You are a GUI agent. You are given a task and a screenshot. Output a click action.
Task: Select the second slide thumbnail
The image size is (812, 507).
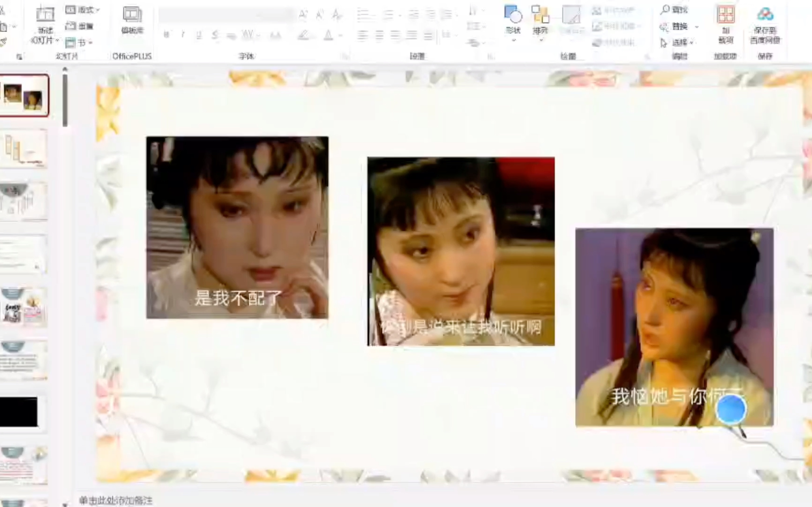pos(23,148)
